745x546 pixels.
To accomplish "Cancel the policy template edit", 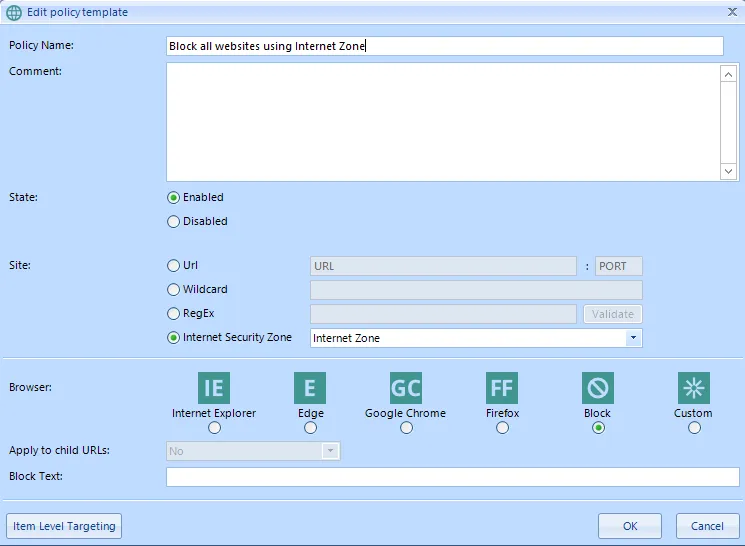I will tap(707, 526).
